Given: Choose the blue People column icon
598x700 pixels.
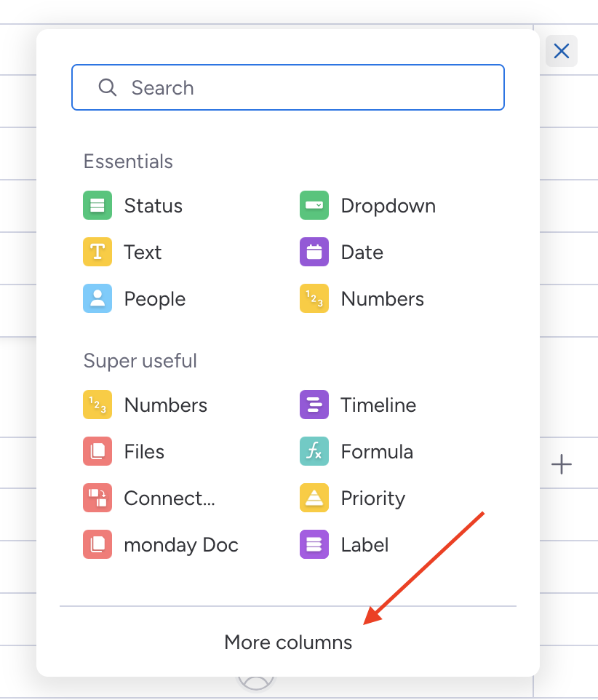Looking at the screenshot, I should [97, 298].
